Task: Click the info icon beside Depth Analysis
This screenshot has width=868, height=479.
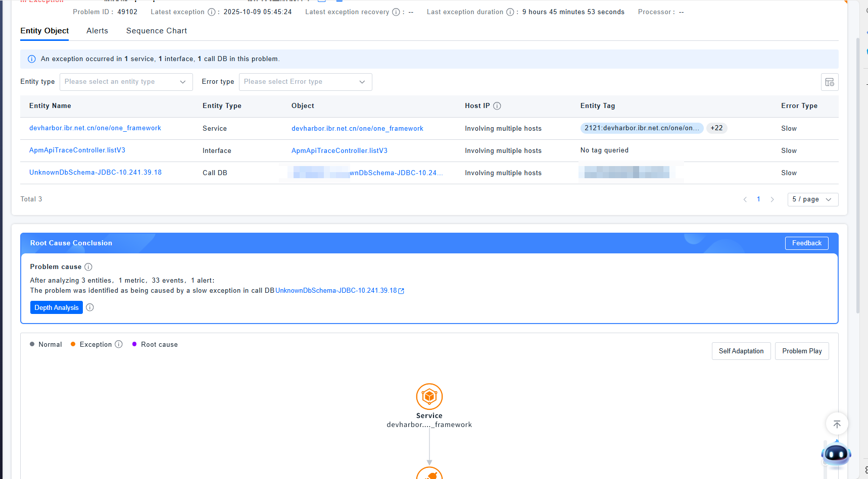Action: [x=90, y=307]
